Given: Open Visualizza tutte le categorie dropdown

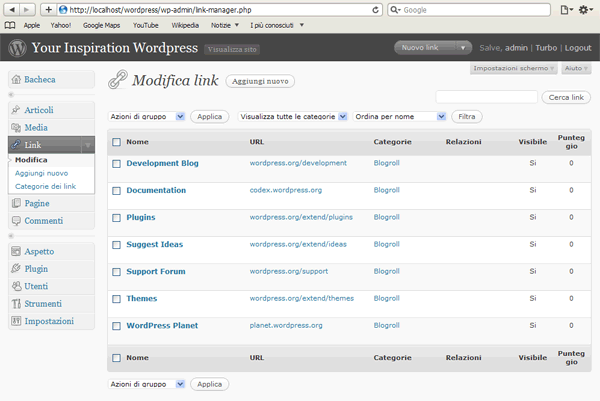Looking at the screenshot, I should pos(293,116).
